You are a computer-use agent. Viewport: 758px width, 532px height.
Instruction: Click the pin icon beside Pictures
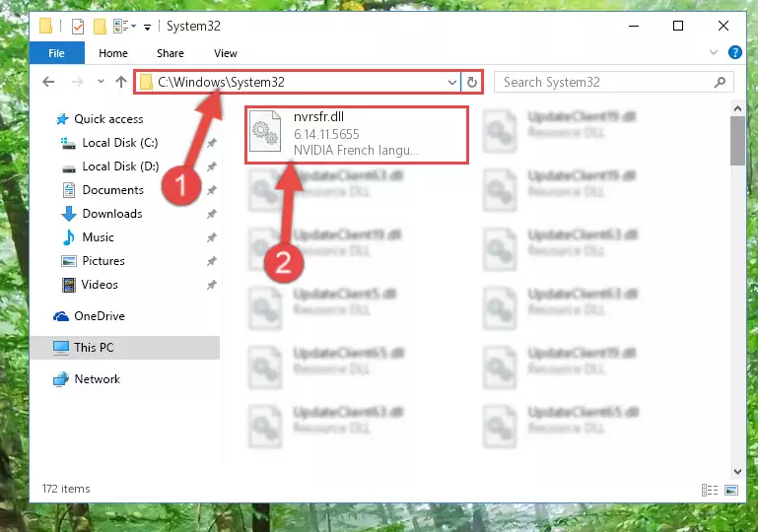[211, 261]
